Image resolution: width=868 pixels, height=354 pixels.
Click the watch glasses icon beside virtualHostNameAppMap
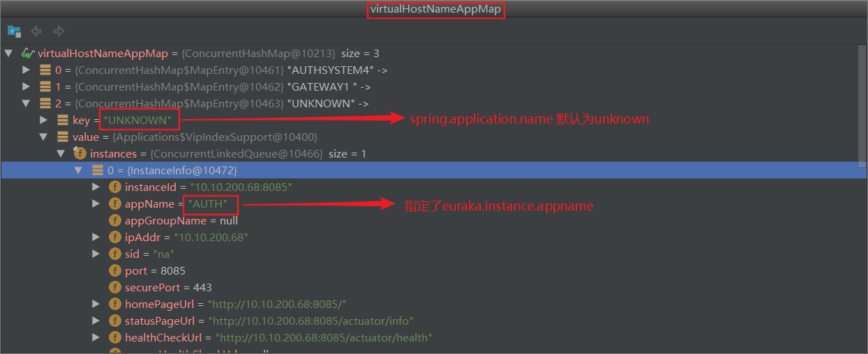coord(28,54)
